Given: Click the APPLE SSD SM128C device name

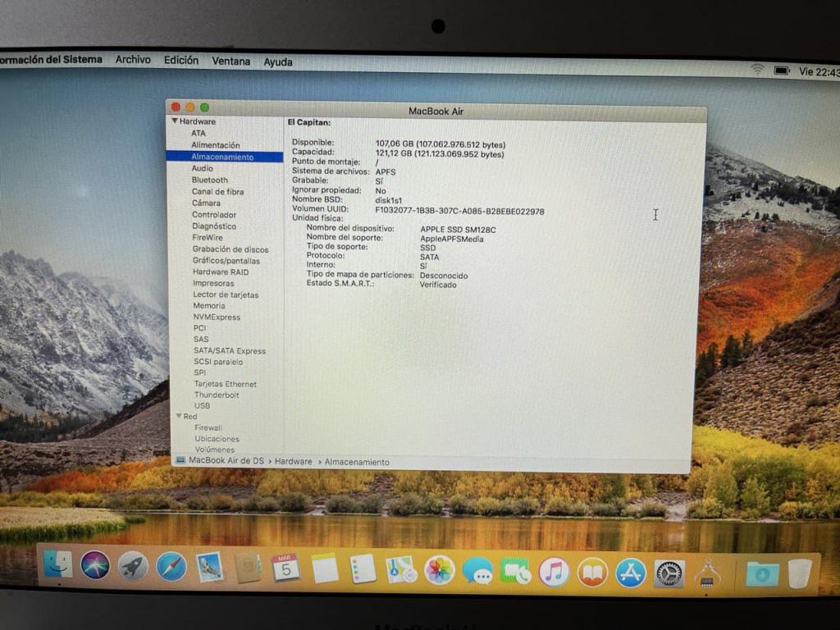Looking at the screenshot, I should pyautogui.click(x=458, y=230).
